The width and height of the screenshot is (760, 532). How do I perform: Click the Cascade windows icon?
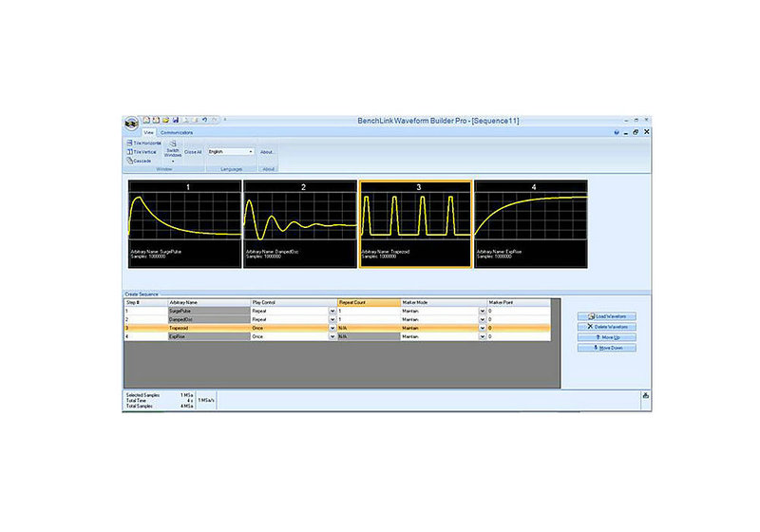[x=130, y=161]
